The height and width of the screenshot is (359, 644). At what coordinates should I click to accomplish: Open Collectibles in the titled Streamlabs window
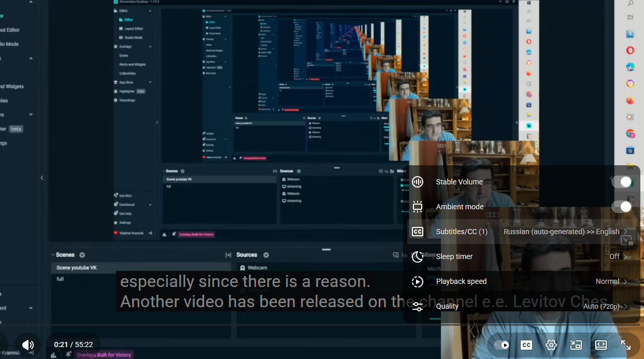pos(127,74)
